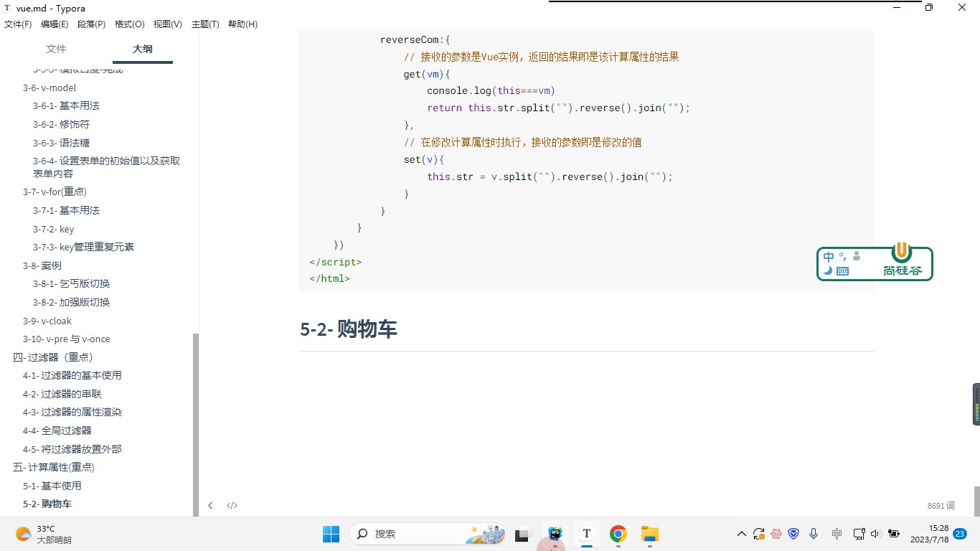This screenshot has height=551, width=980.
Task: Switch to the 文件 sidebar tab
Action: pyautogui.click(x=56, y=49)
